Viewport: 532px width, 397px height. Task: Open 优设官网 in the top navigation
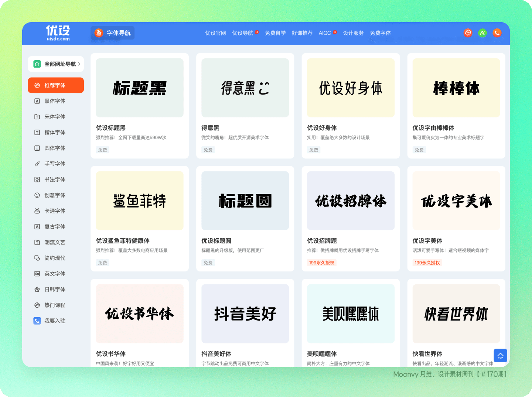click(215, 33)
